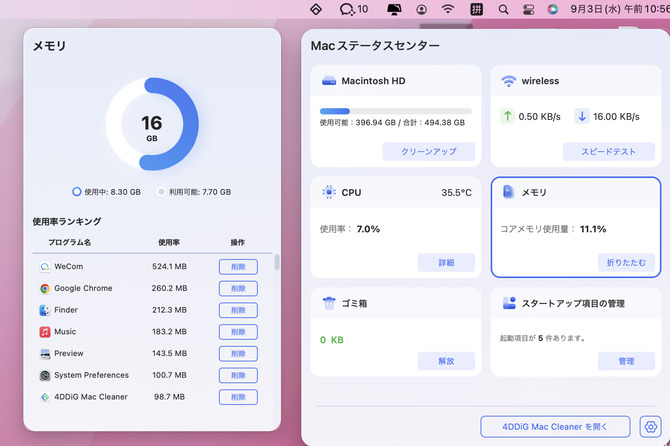Click the ゴミ箱 trash can icon

329,303
